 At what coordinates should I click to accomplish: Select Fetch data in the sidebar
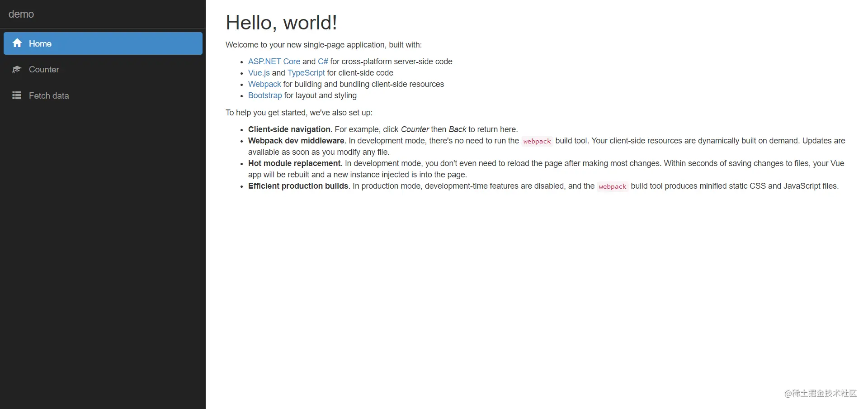click(x=103, y=95)
